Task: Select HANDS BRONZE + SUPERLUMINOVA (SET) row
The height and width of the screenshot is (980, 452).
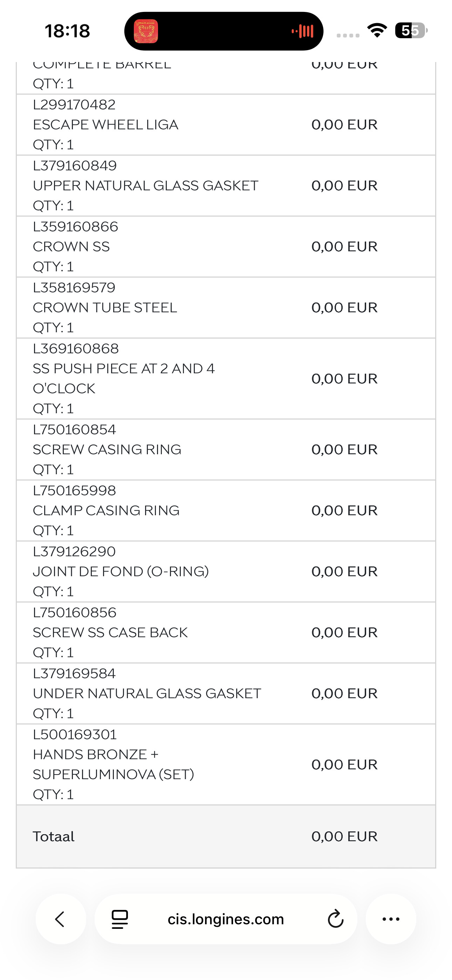Action: (226, 764)
